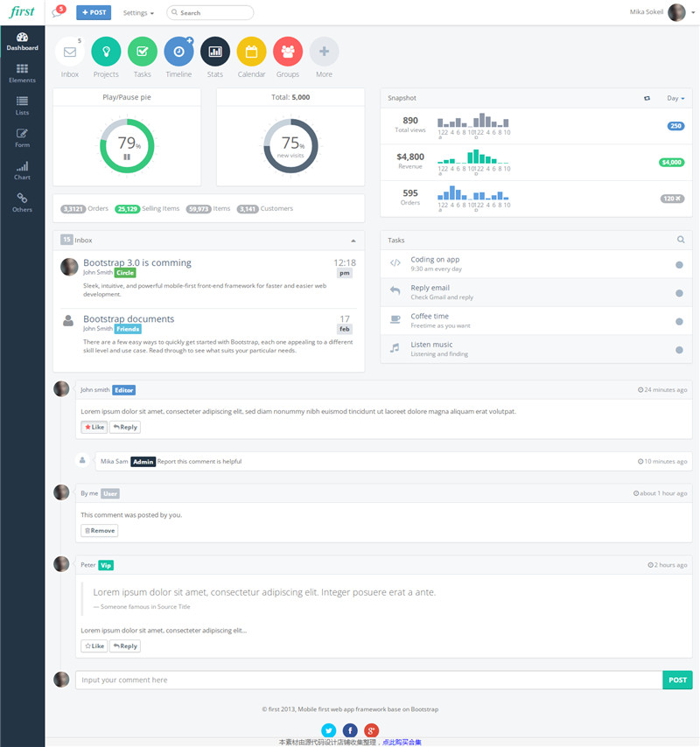The image size is (700, 747).
Task: Click the coffee cup icon beside Coffee time
Action: pos(395,319)
